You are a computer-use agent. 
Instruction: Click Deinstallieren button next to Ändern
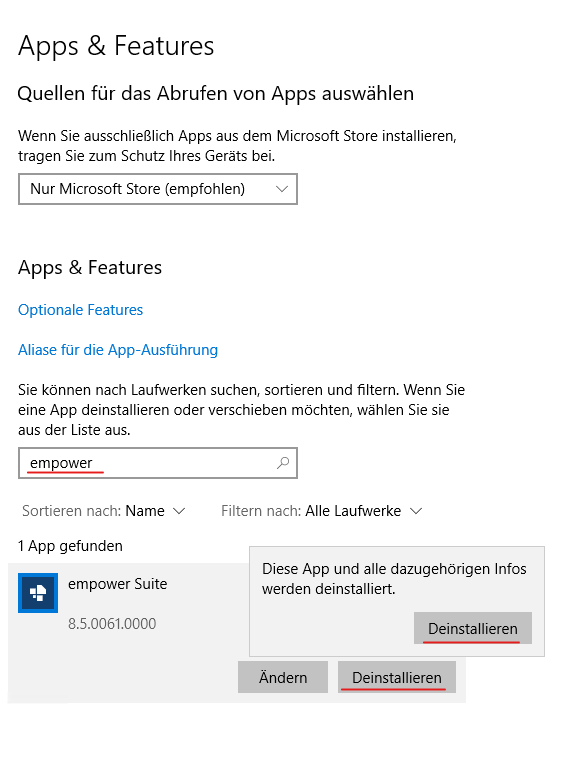[x=397, y=677]
